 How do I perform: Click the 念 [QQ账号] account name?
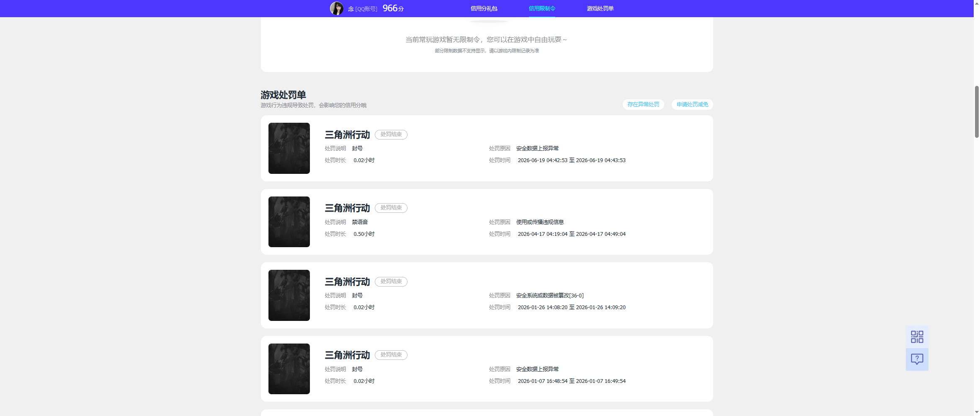[x=363, y=9]
